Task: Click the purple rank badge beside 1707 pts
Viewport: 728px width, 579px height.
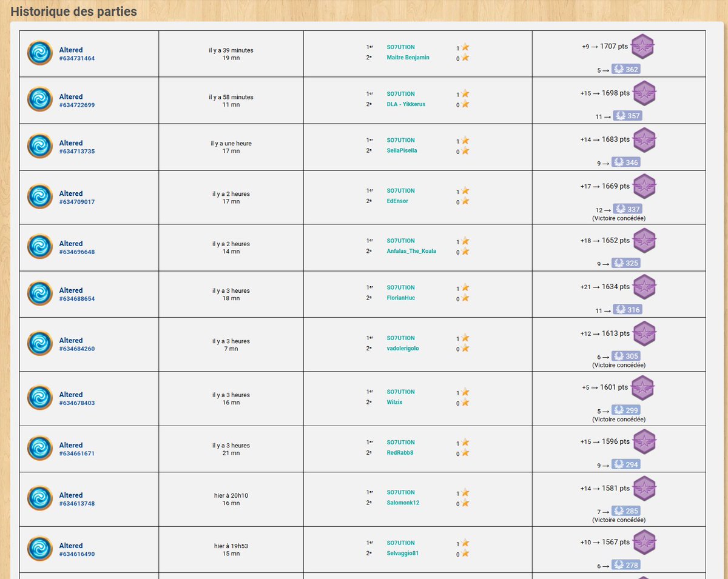Action: click(x=643, y=47)
